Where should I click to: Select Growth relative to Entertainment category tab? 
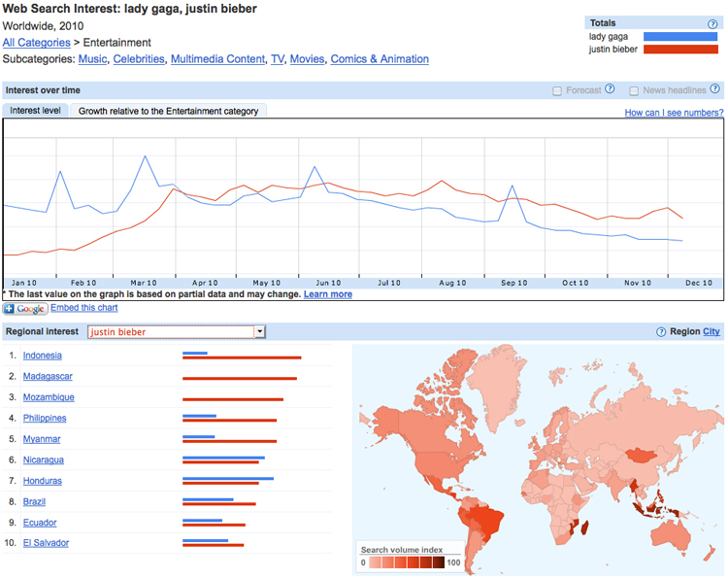tap(168, 111)
